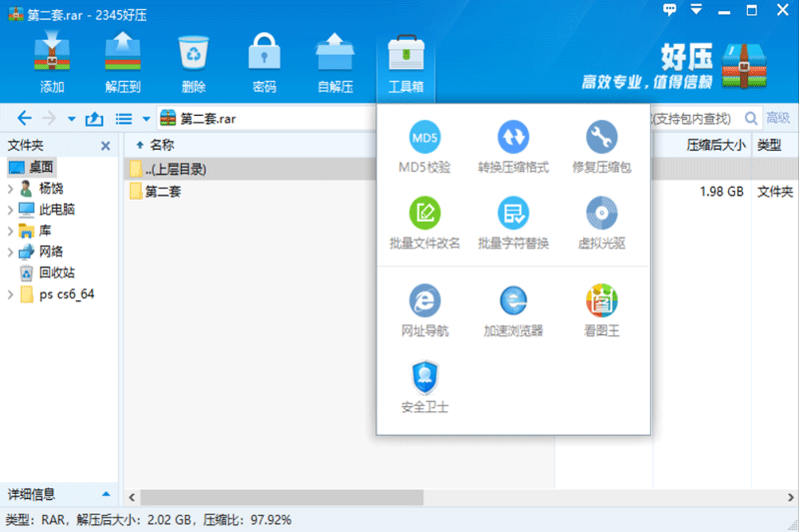Screen dimensions: 799x532
Task: Select the 第二套 folder in file list
Action: (163, 191)
